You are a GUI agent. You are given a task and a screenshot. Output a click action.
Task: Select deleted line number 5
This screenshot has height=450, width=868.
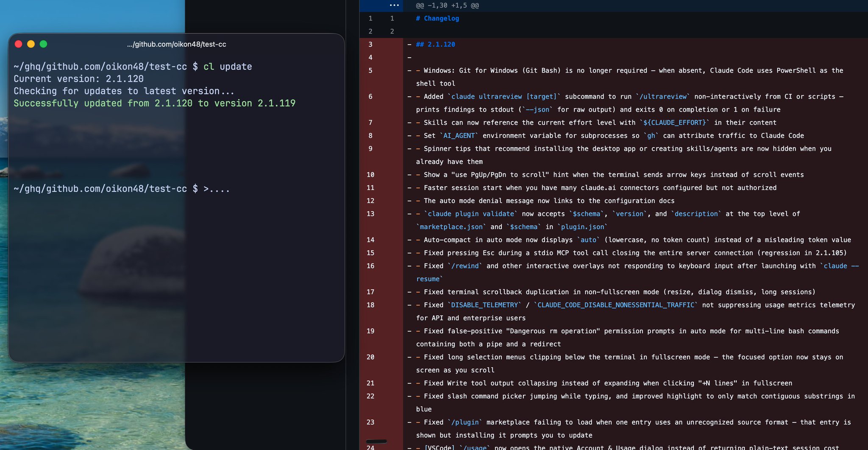[370, 70]
